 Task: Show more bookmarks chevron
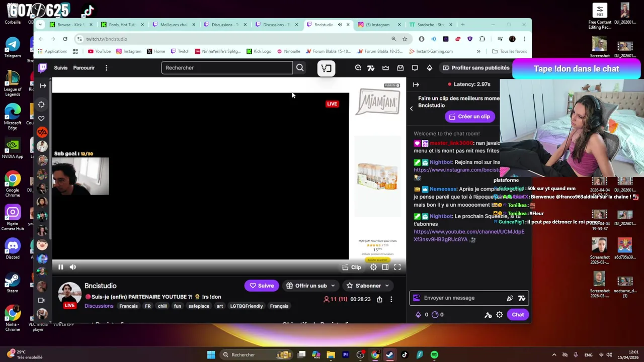click(x=478, y=51)
